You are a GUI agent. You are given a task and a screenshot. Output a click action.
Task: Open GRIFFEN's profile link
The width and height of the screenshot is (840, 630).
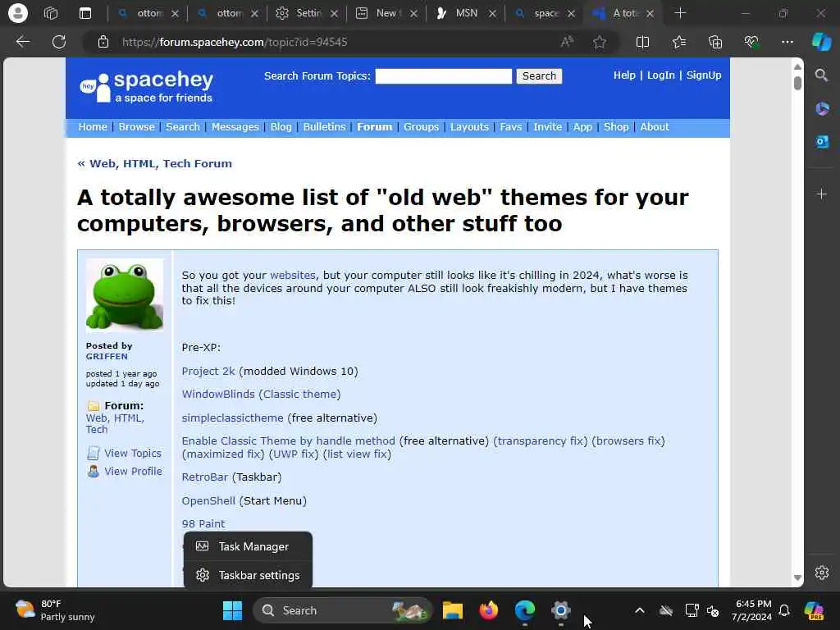(107, 356)
